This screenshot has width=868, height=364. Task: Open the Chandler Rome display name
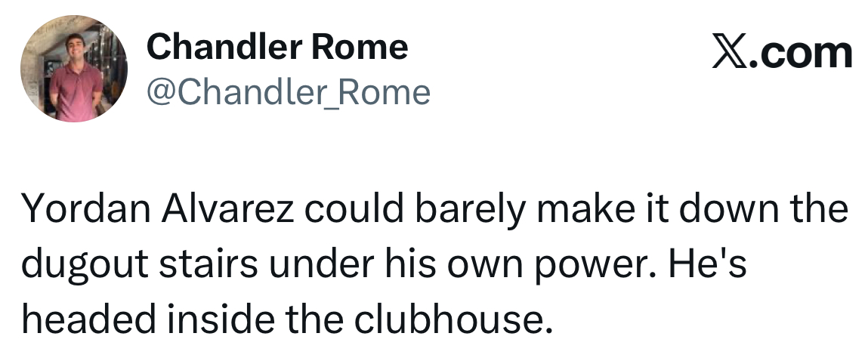click(x=277, y=47)
